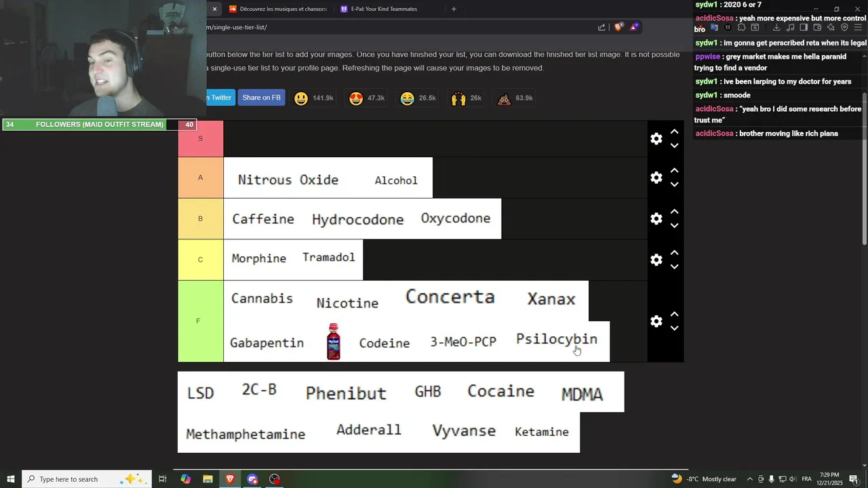Click the laughing emoji reaction 26.5k
Viewport: 868px width, 488px height.
pos(418,98)
